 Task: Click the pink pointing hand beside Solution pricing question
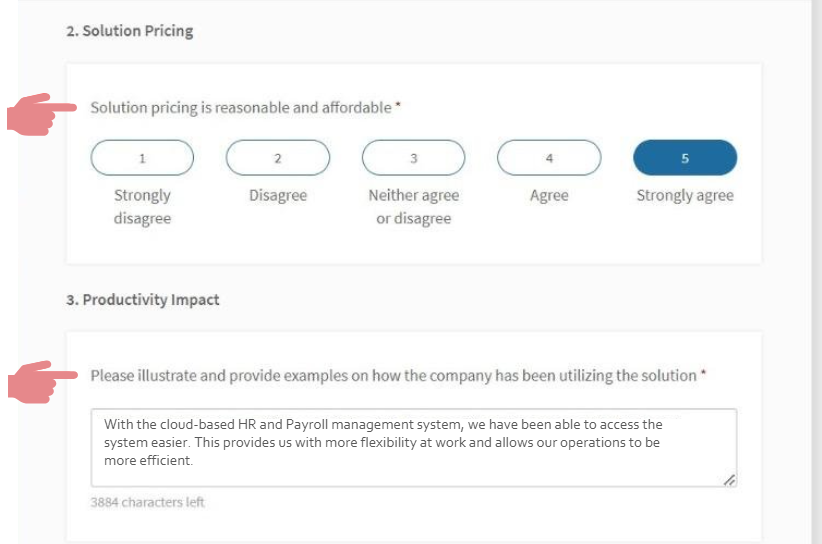pos(42,114)
